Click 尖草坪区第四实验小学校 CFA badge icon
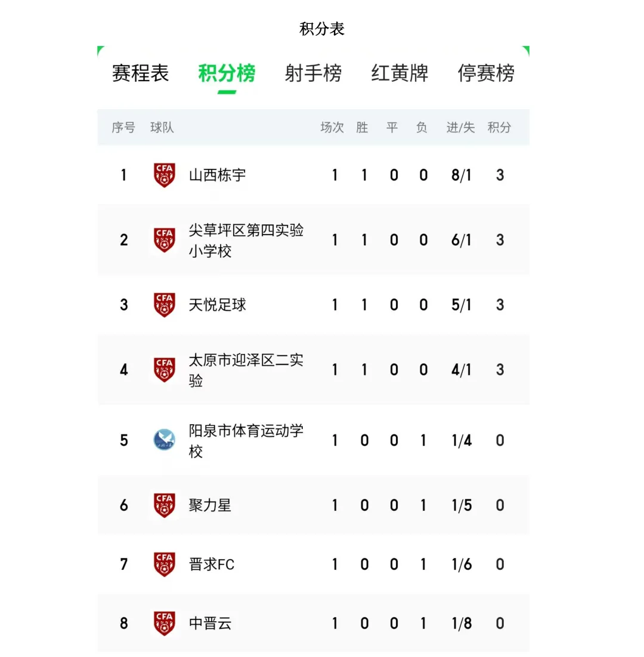The width and height of the screenshot is (644, 657). [x=164, y=240]
